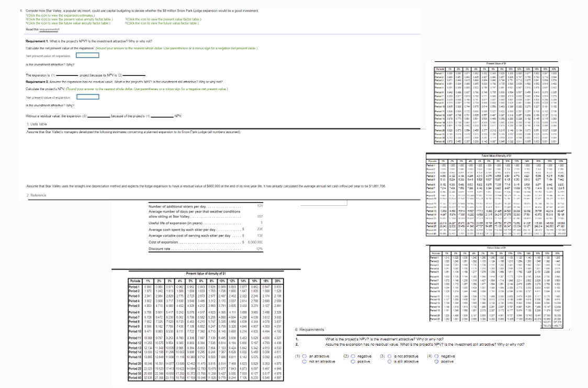Click the 'Present Value of $1' table title
Screen dimensions: 588x388
496,64
